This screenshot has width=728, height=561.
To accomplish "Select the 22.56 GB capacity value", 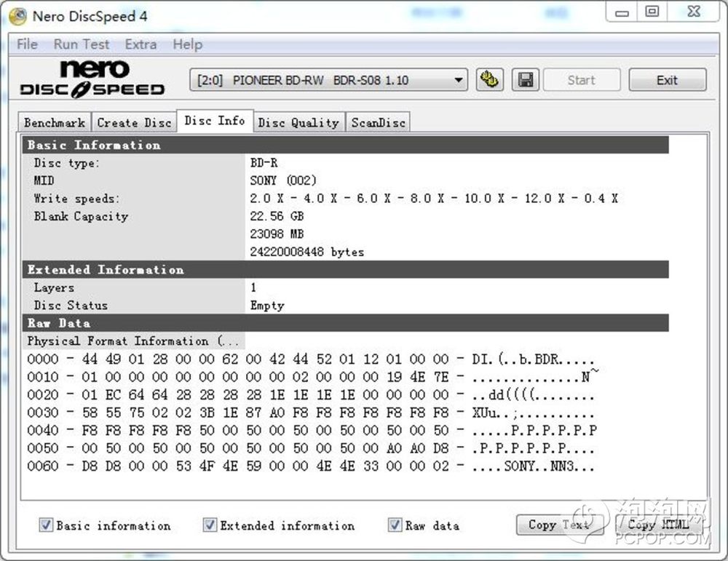I will pos(277,216).
